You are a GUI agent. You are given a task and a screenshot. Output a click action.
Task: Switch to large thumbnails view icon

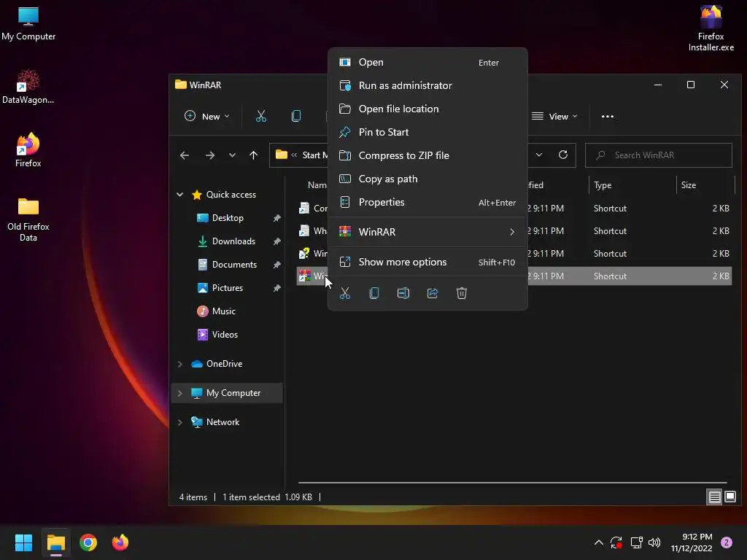point(730,497)
